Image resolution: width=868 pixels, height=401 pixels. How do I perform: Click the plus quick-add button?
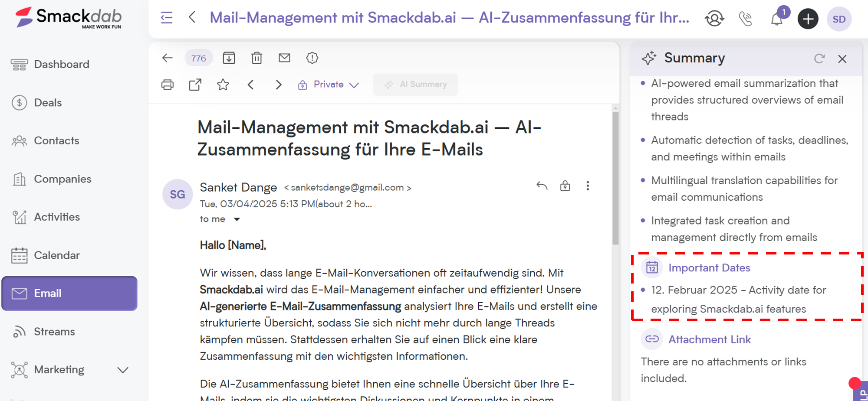[x=808, y=19]
